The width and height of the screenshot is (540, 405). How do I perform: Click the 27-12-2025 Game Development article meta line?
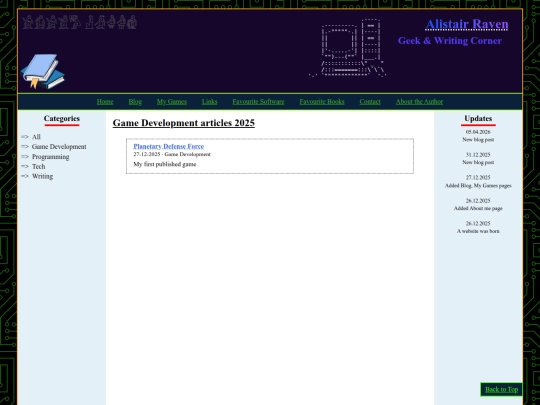coord(172,154)
